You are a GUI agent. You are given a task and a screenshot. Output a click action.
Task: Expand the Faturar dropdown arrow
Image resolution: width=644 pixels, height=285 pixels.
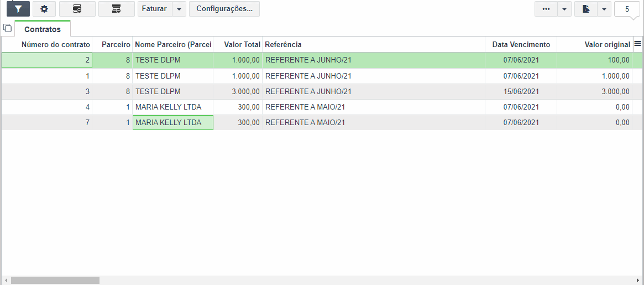(x=179, y=9)
